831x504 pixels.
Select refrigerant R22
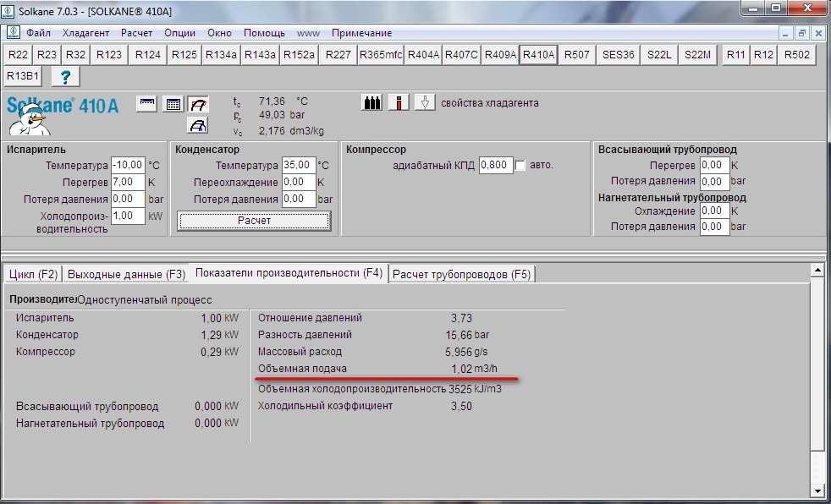[19, 54]
